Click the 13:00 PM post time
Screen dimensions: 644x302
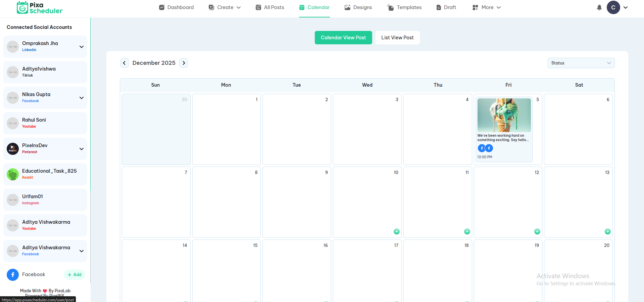[485, 157]
